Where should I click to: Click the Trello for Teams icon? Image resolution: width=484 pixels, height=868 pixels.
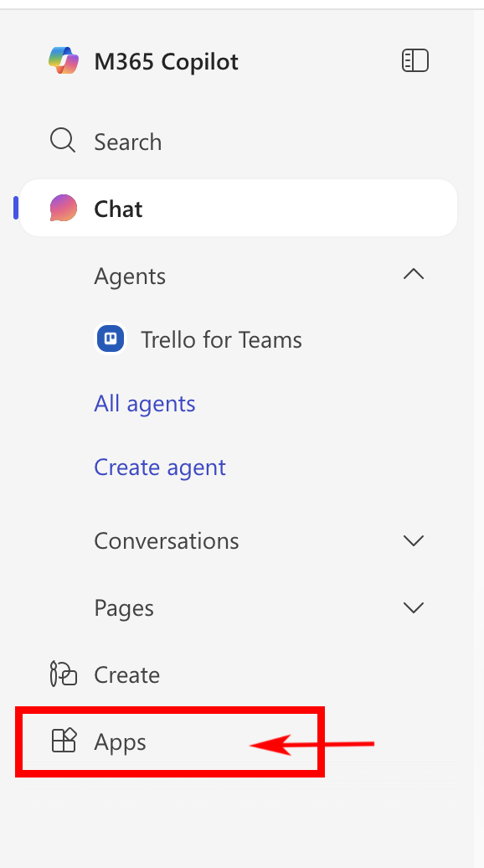(111, 338)
